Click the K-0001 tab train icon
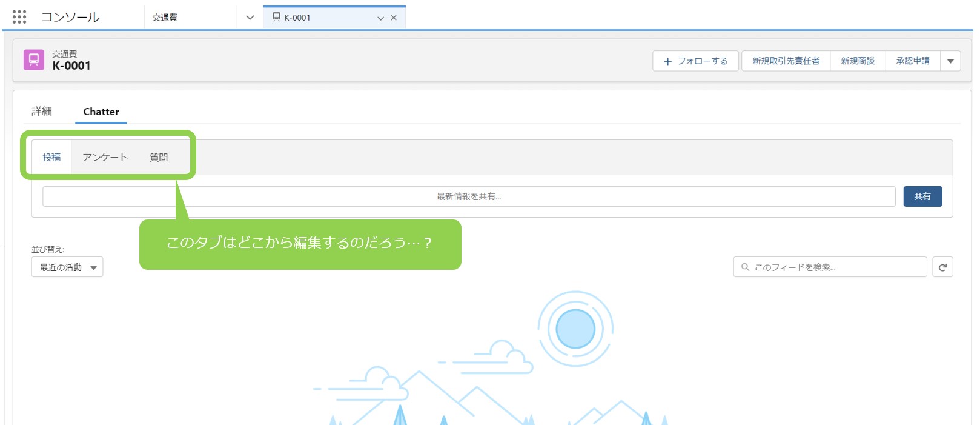 276,18
